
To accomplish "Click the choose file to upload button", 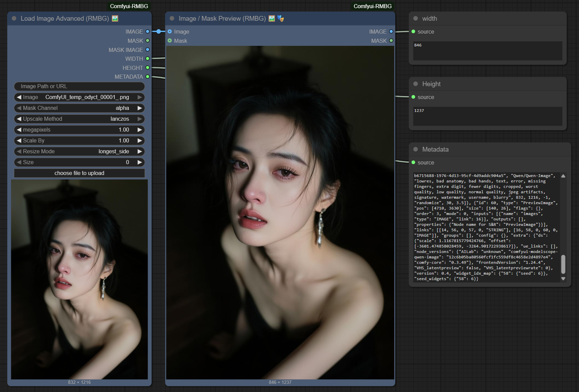I will pyautogui.click(x=79, y=173).
